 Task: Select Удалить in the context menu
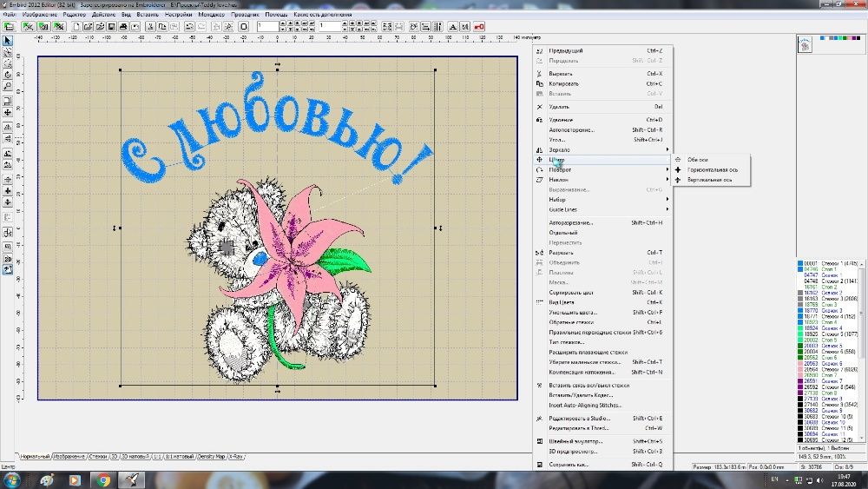602,107
